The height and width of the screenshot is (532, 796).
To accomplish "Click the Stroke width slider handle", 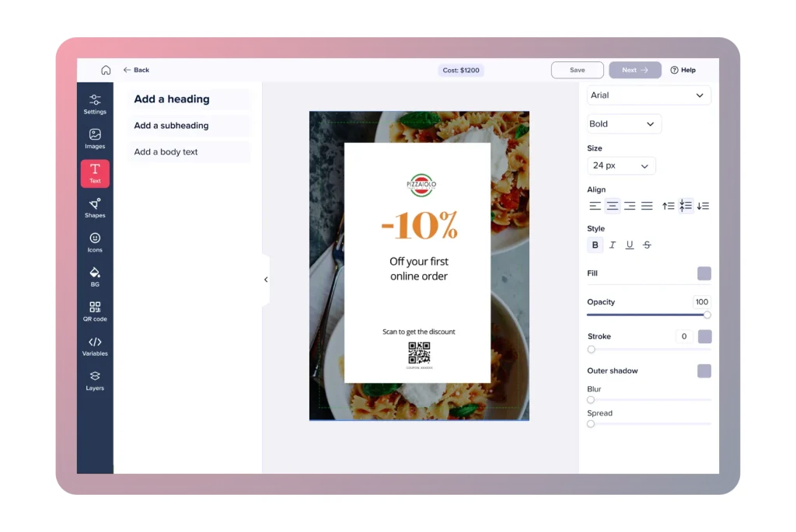I will (591, 349).
